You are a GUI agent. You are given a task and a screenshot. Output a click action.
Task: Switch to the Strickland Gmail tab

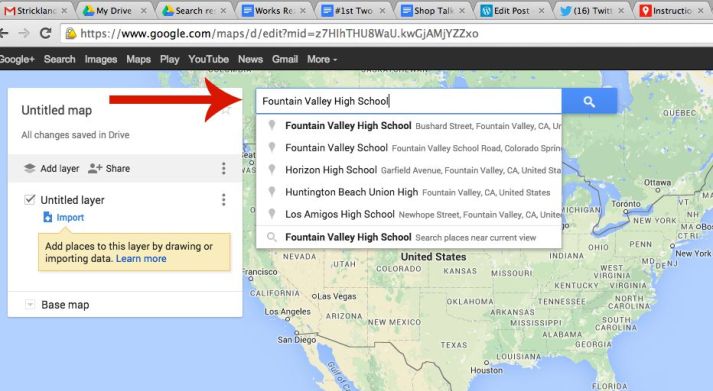[x=36, y=10]
